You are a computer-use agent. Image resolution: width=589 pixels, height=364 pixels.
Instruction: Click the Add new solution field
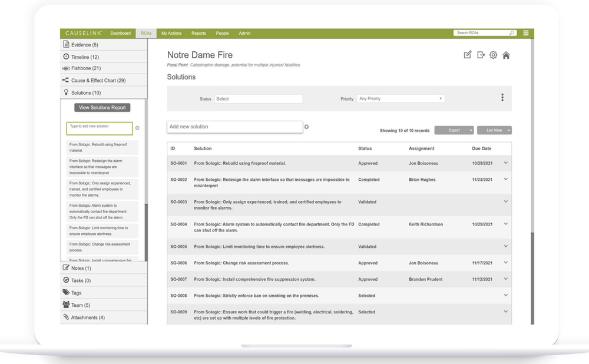(x=235, y=127)
